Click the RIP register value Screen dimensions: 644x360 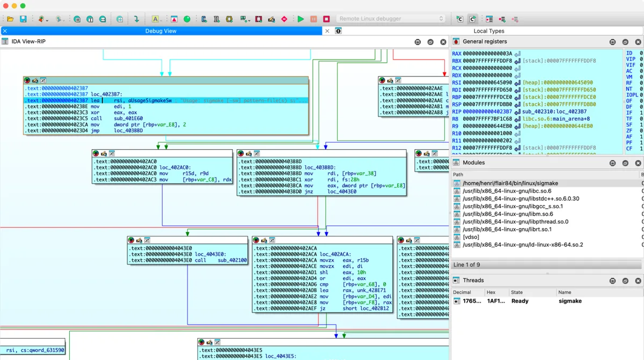pos(487,112)
